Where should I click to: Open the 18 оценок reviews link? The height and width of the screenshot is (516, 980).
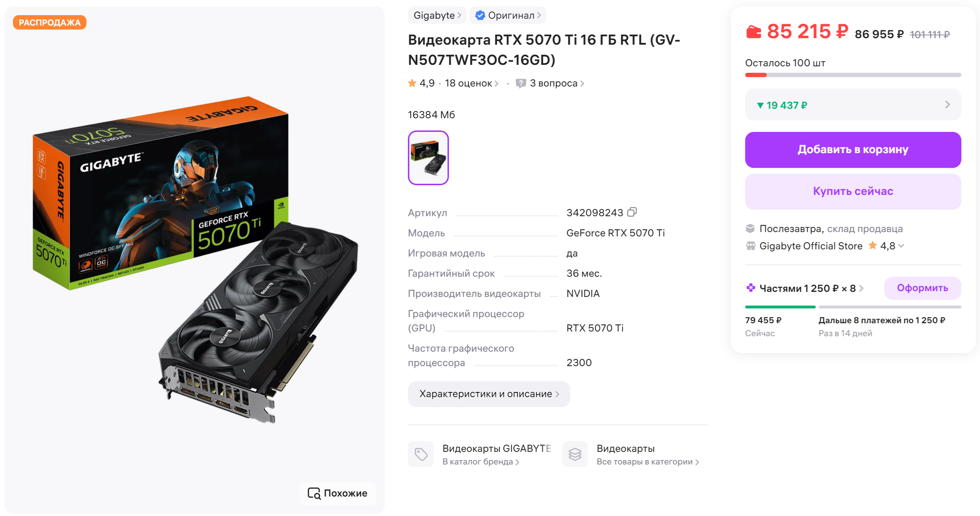click(x=471, y=83)
